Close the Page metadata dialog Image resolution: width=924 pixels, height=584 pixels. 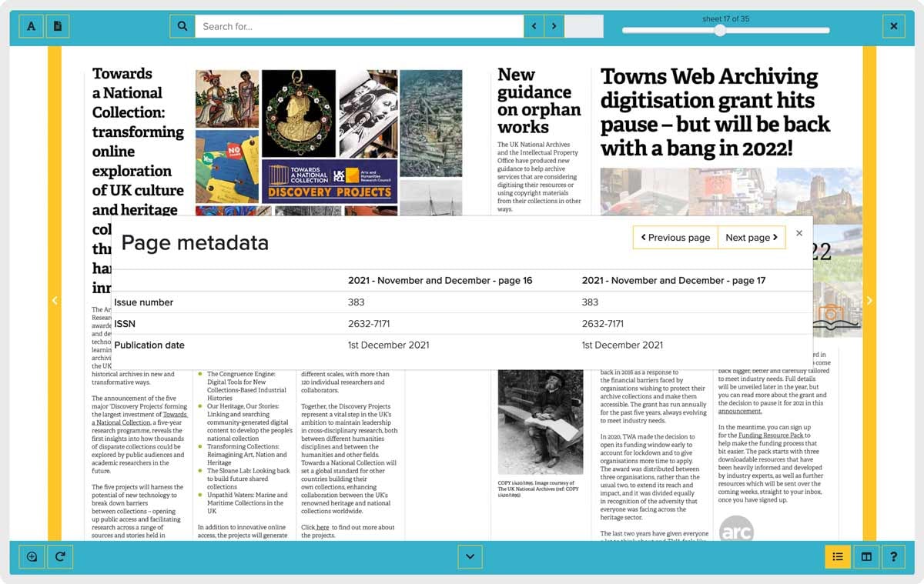tap(799, 233)
